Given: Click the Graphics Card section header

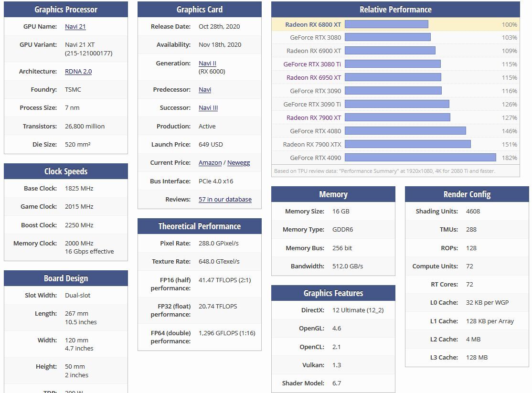Looking at the screenshot, I should click(x=200, y=10).
